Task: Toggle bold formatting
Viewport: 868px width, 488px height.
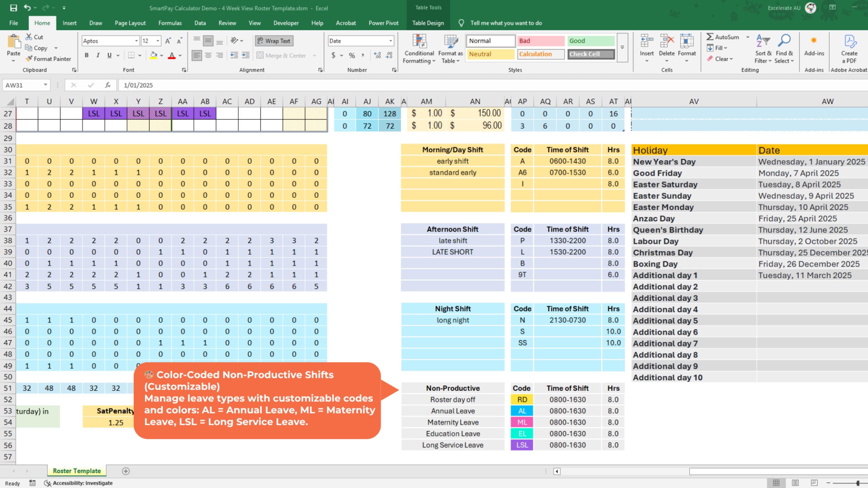Action: click(87, 55)
